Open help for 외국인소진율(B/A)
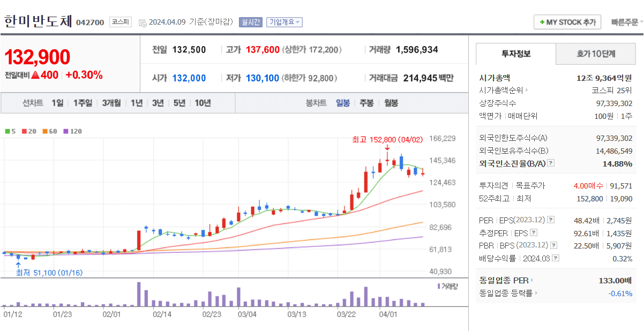The image size is (644, 331). (550, 163)
